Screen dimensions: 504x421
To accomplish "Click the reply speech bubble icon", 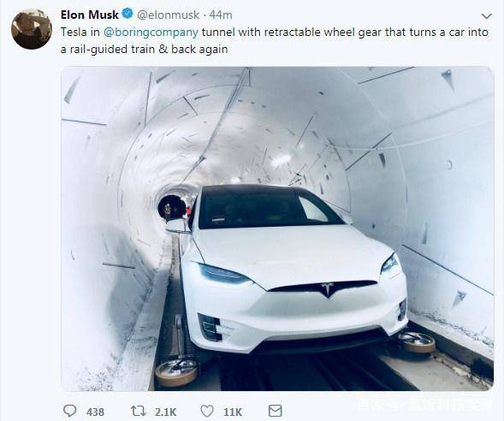I will [69, 411].
